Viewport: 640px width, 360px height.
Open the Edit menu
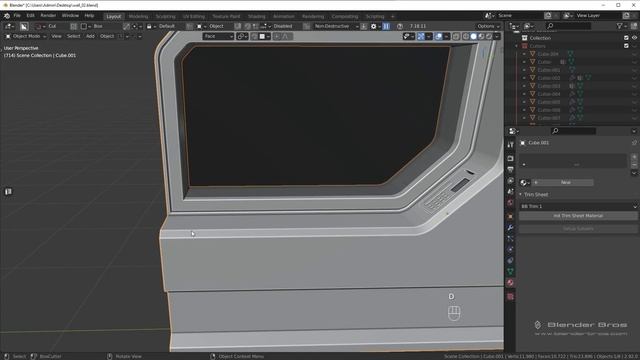coord(31,16)
